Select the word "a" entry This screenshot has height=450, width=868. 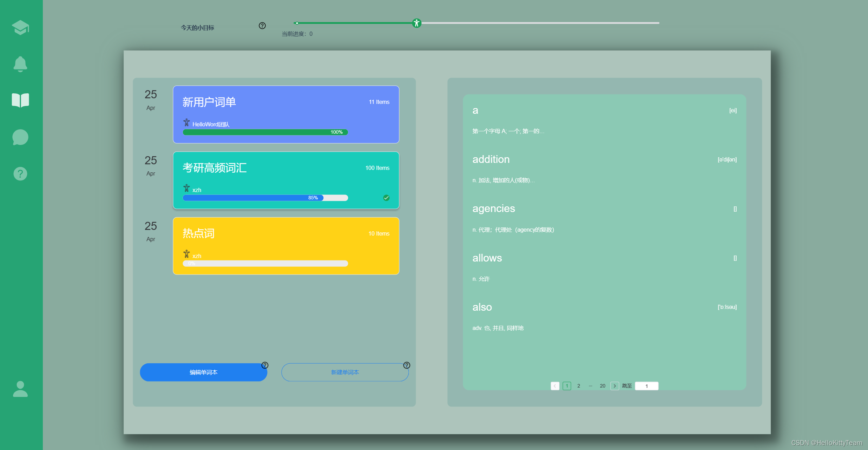tap(605, 120)
